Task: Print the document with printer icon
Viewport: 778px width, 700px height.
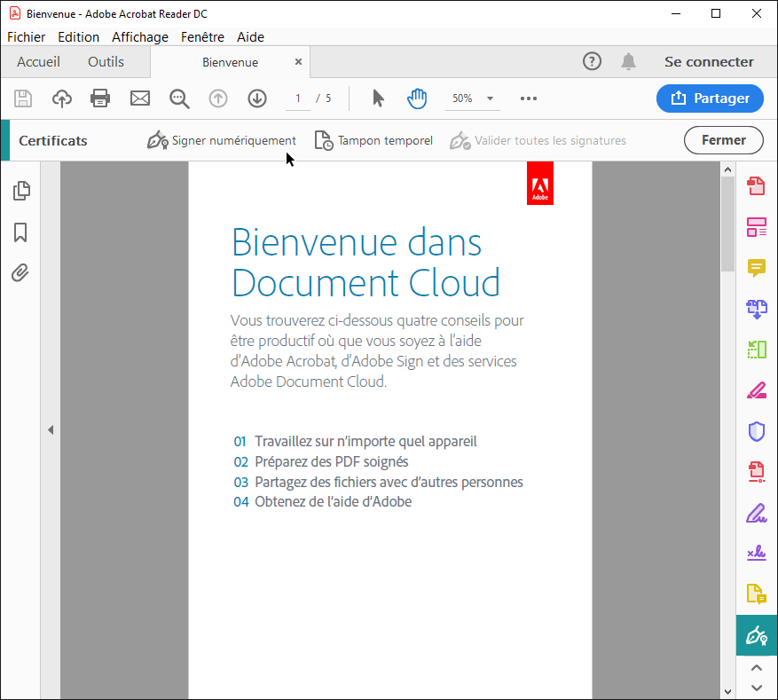Action: click(100, 98)
